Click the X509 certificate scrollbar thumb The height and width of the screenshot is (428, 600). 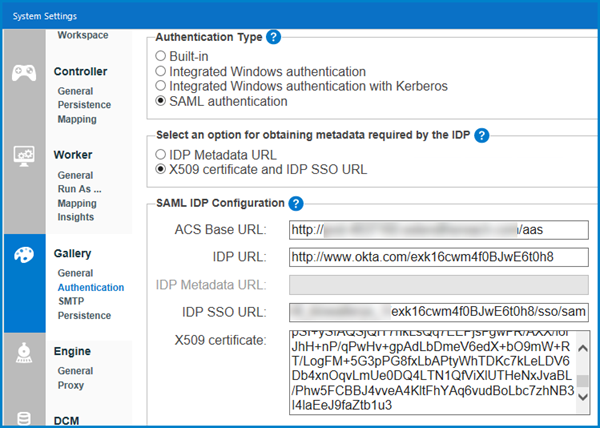pyautogui.click(x=582, y=381)
